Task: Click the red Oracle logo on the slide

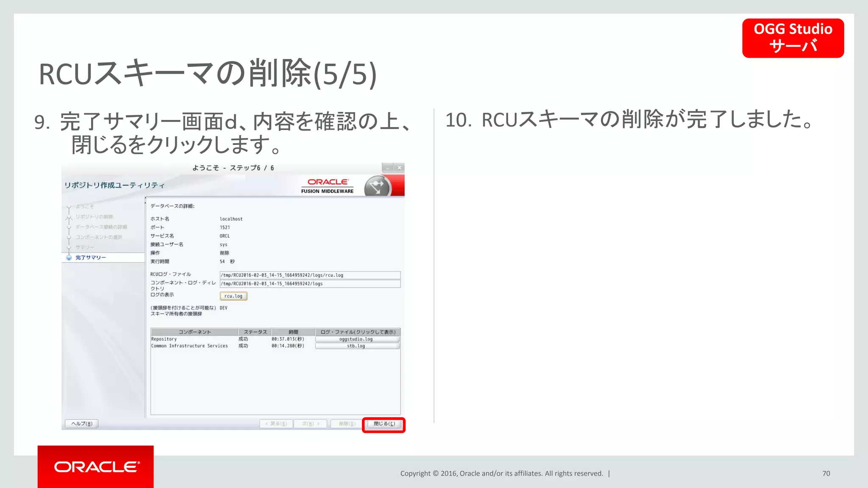Action: tap(96, 467)
